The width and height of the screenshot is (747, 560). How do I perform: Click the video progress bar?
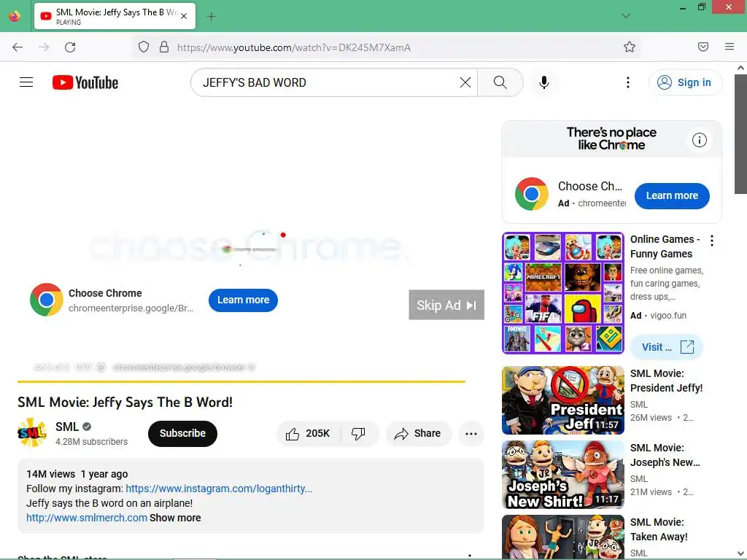(x=241, y=381)
